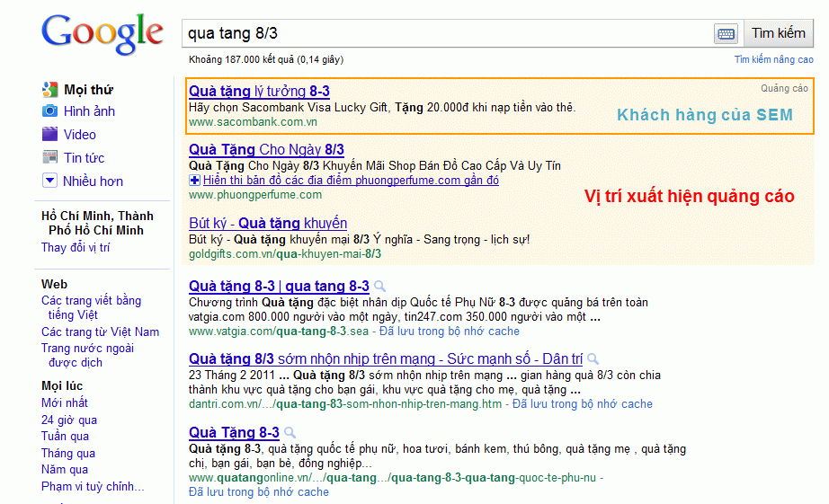Click the Mọi thứ icon in sidebar
This screenshot has height=504, width=829.
coord(49,90)
